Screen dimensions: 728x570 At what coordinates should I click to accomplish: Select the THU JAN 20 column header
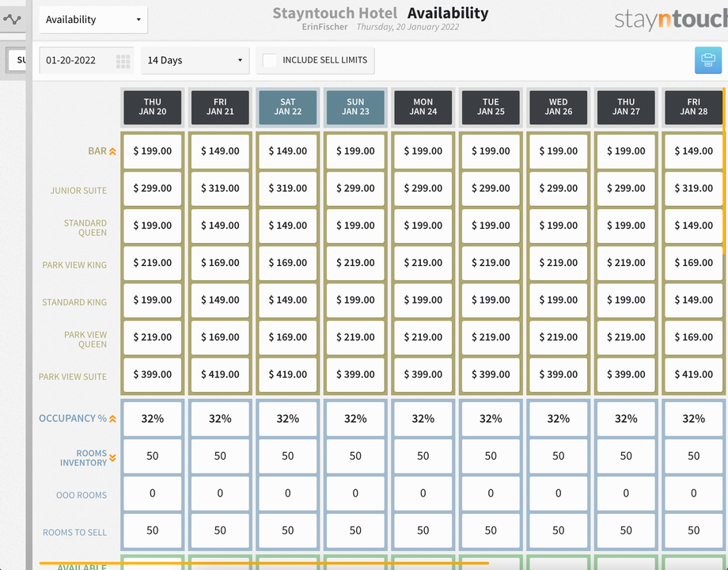[152, 107]
